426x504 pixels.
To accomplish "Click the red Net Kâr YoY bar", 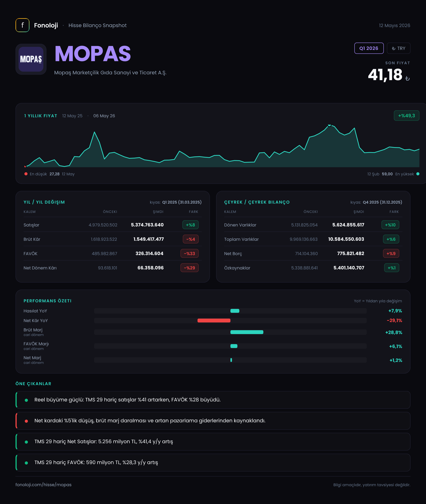I will (x=214, y=321).
